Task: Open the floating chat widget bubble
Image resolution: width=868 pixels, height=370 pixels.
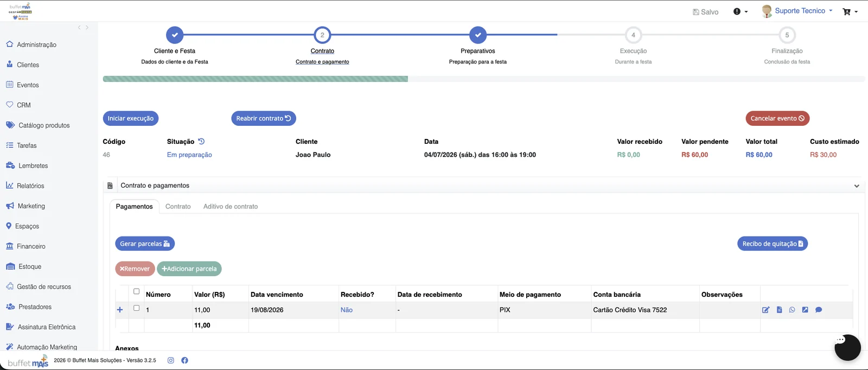Action: pyautogui.click(x=847, y=347)
